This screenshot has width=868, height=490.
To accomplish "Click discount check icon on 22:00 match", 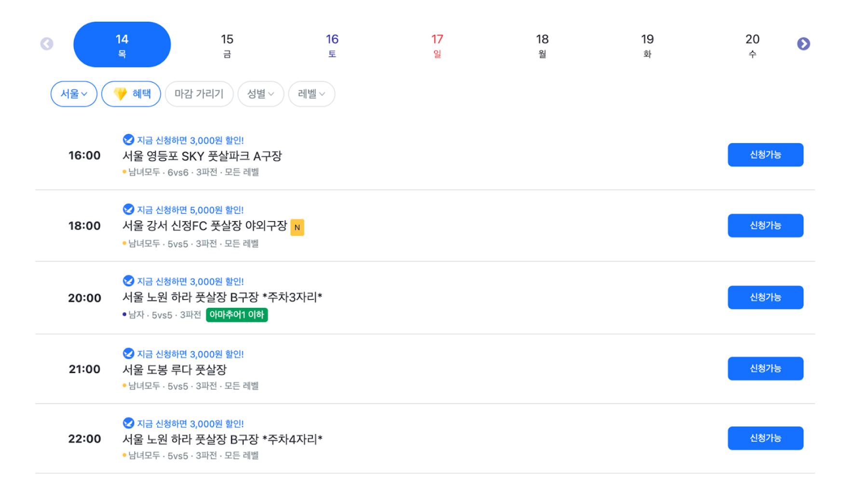I will [128, 423].
